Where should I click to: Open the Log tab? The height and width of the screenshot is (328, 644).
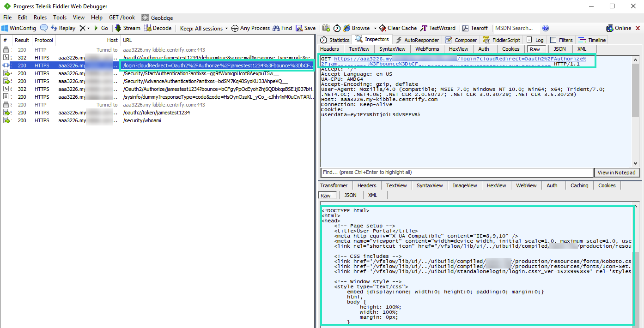tap(535, 40)
